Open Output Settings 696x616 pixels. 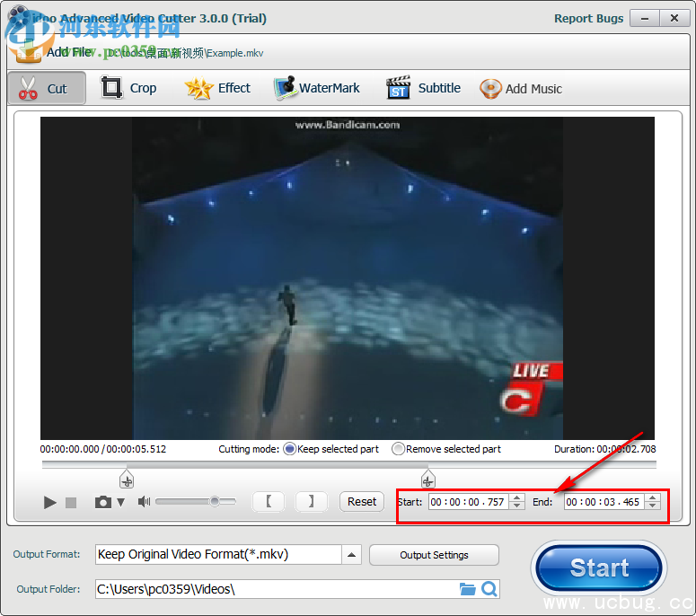click(434, 555)
